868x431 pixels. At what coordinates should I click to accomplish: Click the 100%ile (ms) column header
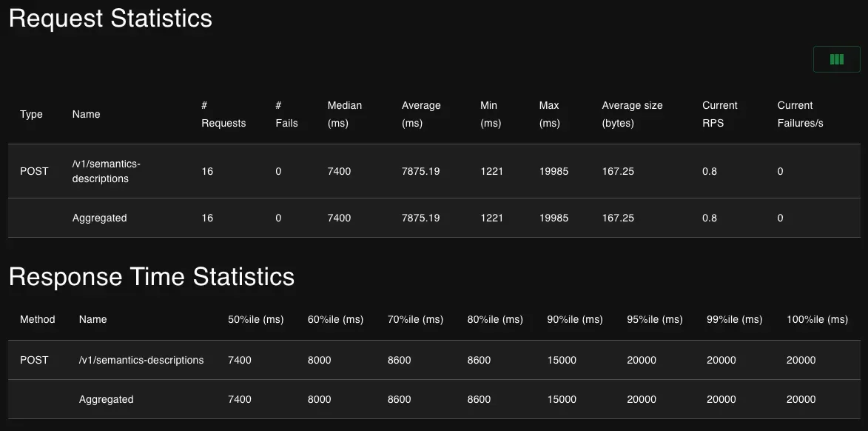tap(817, 319)
